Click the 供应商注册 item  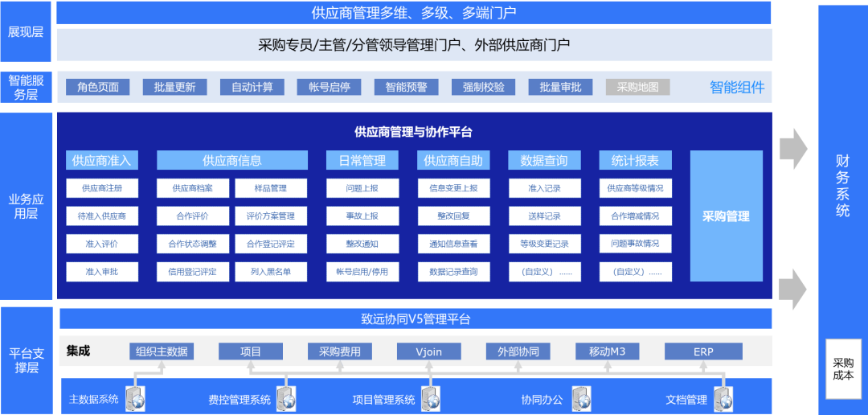coord(102,188)
